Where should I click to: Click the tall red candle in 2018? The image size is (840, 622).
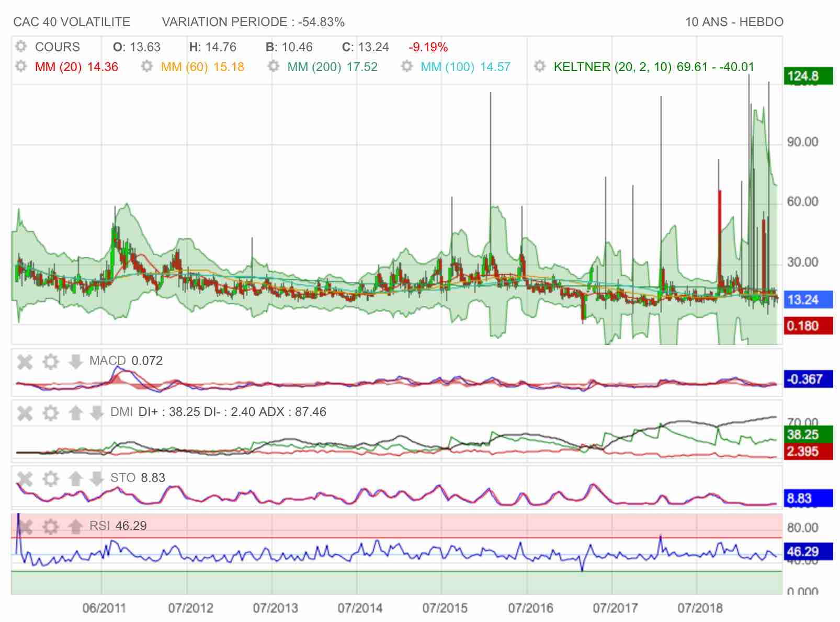[720, 238]
